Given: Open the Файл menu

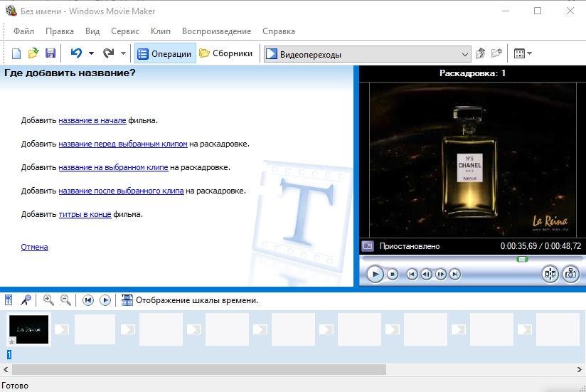Looking at the screenshot, I should point(24,31).
